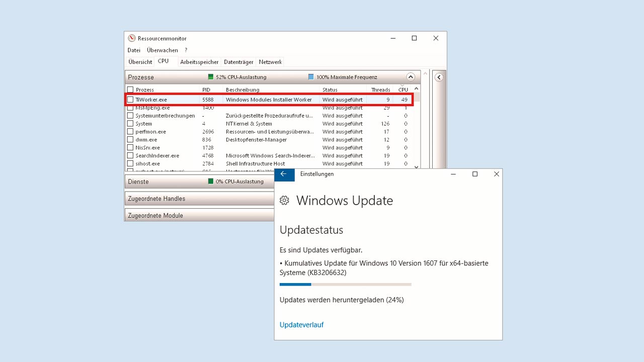
Task: Select the thread count 126 for System
Action: pyautogui.click(x=385, y=124)
